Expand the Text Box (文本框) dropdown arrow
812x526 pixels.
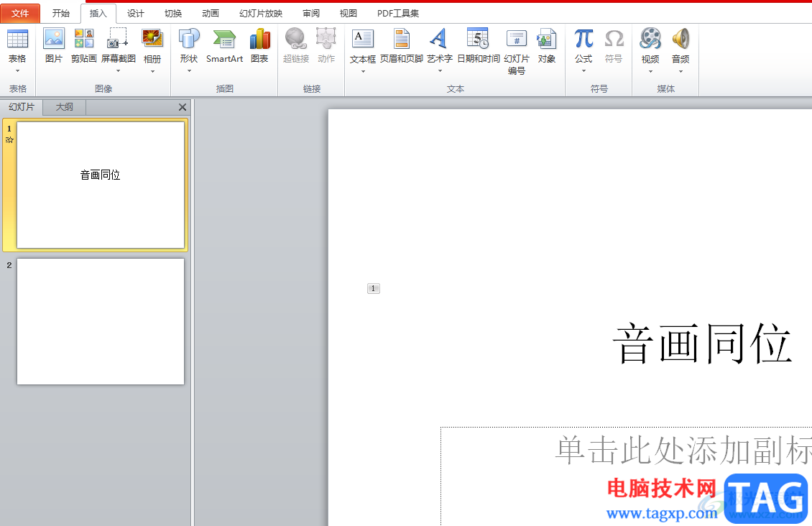(x=363, y=71)
